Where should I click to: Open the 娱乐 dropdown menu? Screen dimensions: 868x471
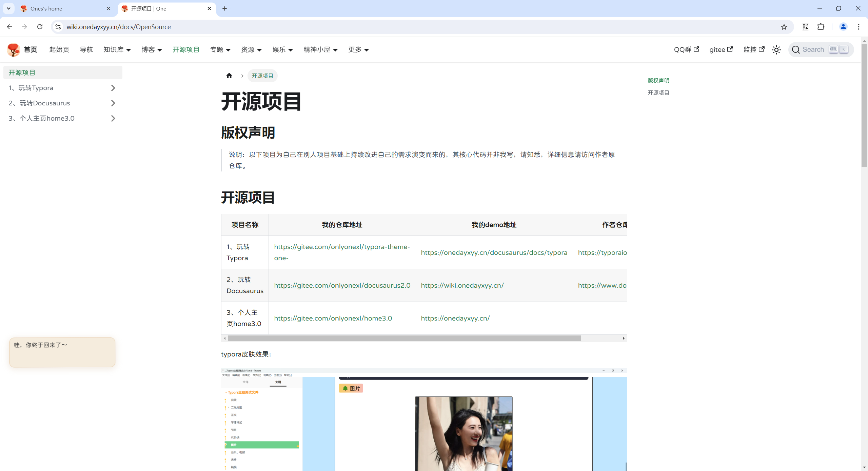tap(283, 49)
